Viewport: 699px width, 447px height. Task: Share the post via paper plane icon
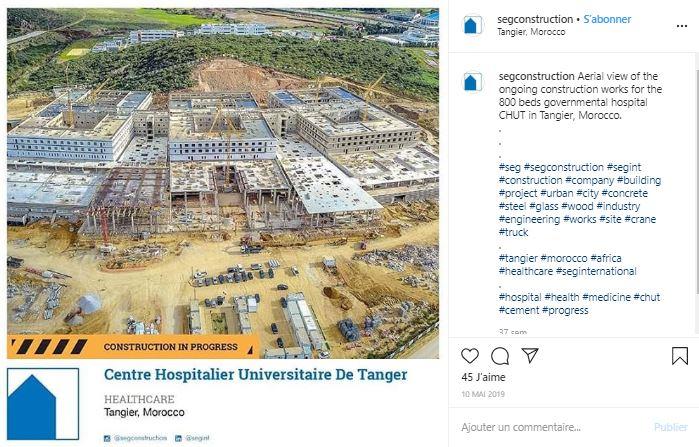click(x=530, y=355)
